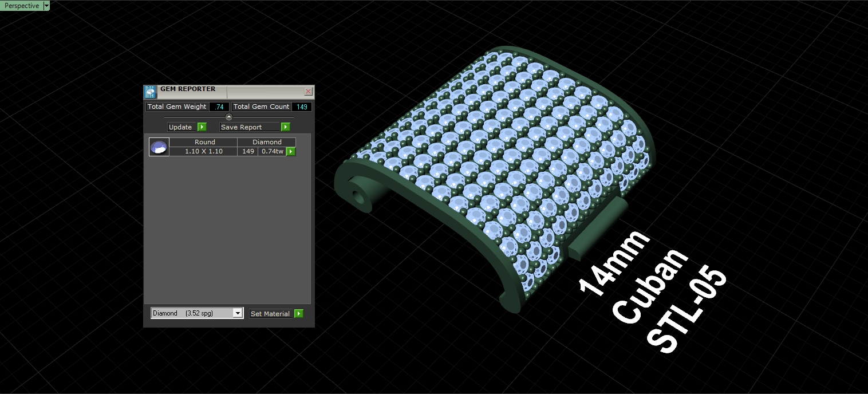The height and width of the screenshot is (394, 868).
Task: Open the Diamond (3.52 spg) material dropdown
Action: pos(197,313)
